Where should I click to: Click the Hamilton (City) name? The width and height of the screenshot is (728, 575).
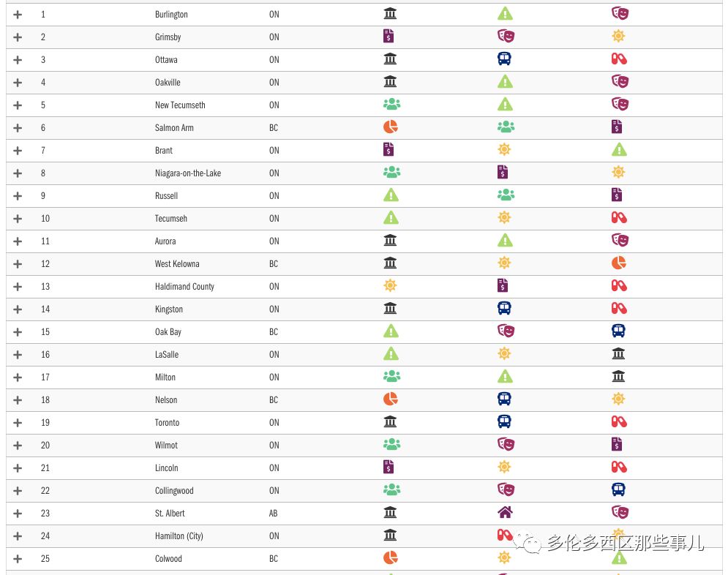click(x=179, y=536)
